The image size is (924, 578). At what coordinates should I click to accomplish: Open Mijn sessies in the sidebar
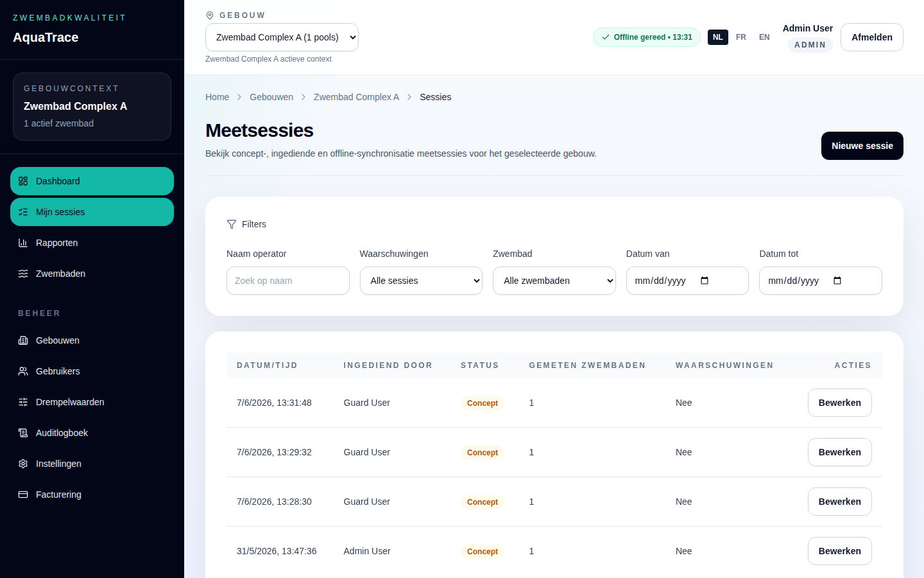[92, 212]
